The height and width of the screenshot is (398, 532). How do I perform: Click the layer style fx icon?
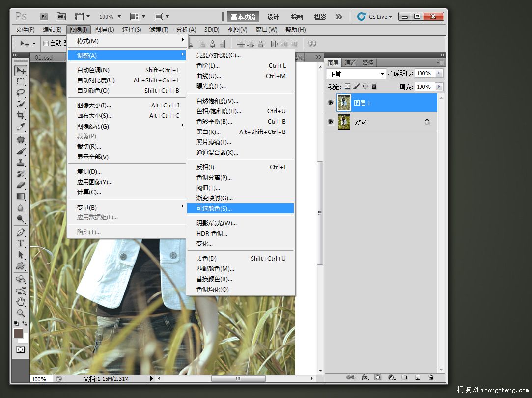[364, 377]
